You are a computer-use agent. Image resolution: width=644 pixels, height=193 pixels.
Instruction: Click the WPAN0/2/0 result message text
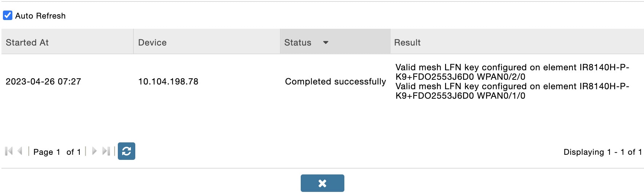[512, 72]
